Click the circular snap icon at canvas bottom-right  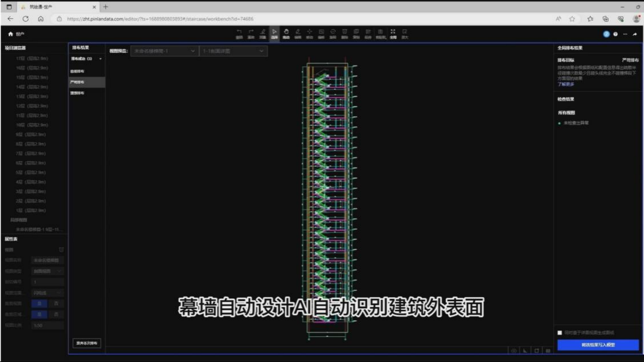[x=514, y=351]
